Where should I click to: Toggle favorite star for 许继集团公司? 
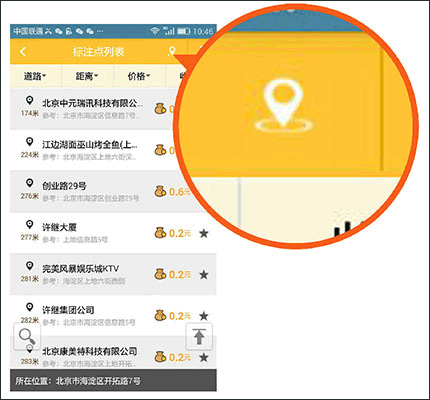coord(204,316)
